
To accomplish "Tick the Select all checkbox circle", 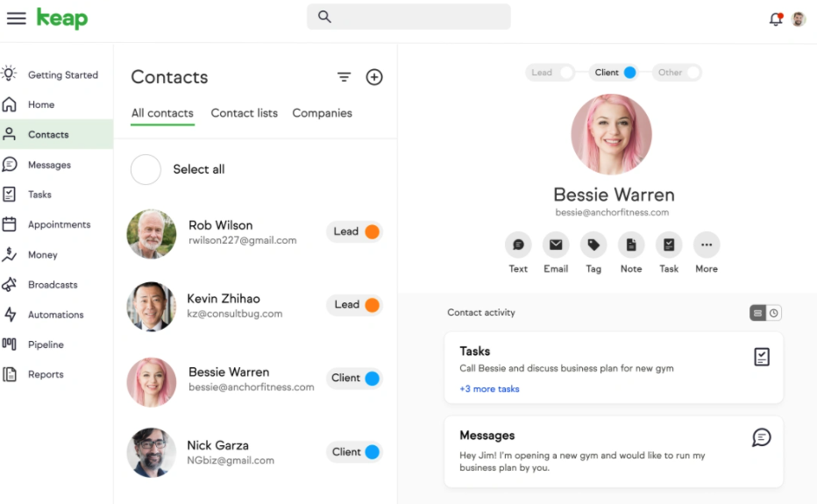I will pos(146,169).
